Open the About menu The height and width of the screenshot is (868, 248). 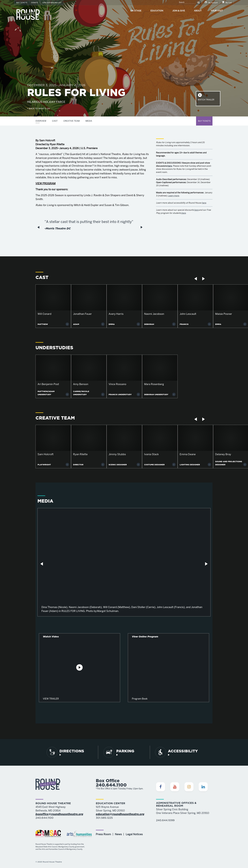click(x=198, y=10)
